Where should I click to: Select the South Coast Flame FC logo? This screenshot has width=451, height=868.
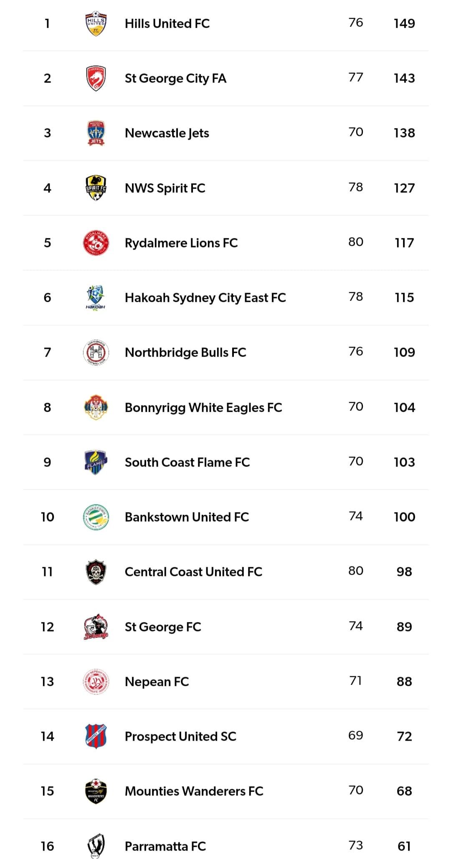coord(96,462)
